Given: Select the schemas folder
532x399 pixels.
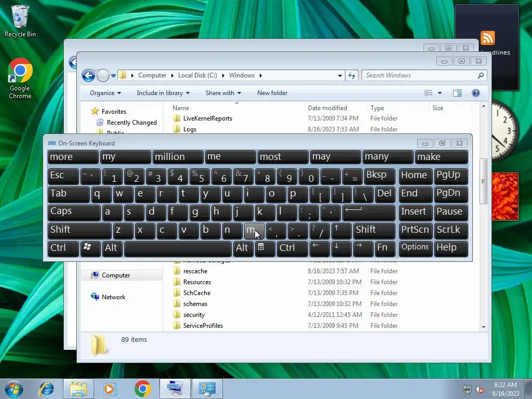Looking at the screenshot, I should coord(195,303).
